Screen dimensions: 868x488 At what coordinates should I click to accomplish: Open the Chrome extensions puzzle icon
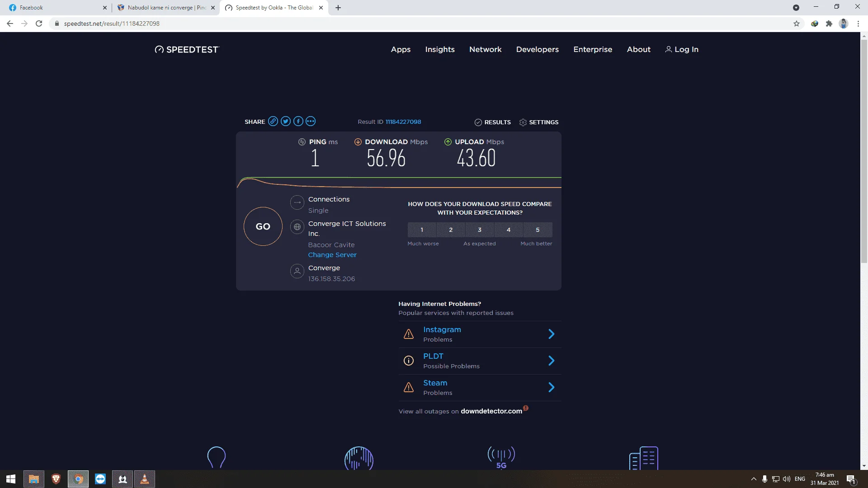(x=829, y=23)
